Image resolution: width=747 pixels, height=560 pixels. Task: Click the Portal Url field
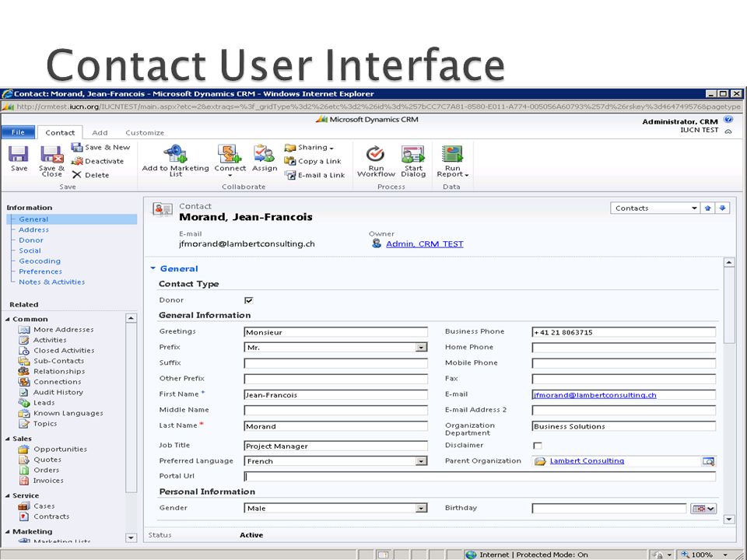(479, 476)
